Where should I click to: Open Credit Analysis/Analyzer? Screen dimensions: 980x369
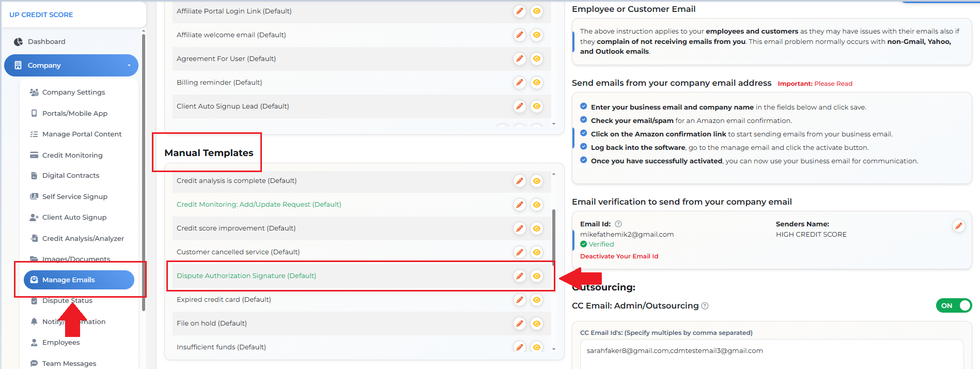[x=83, y=238]
